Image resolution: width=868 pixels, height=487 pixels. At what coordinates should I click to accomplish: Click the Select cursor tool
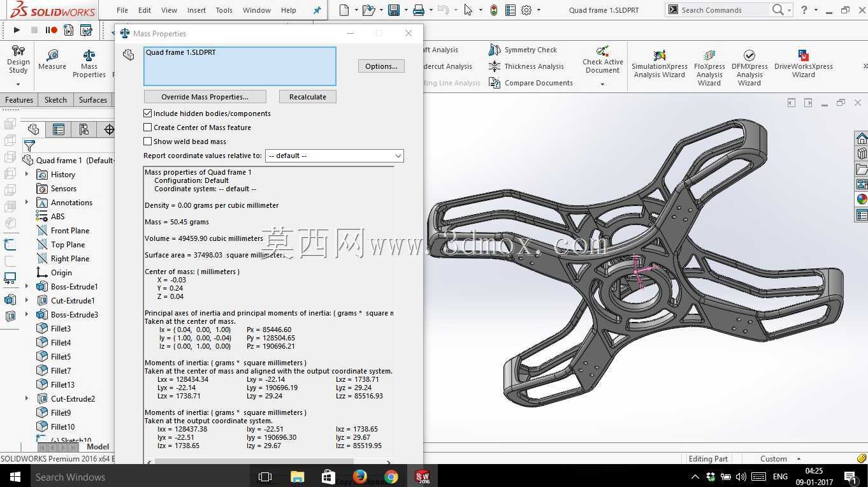468,10
